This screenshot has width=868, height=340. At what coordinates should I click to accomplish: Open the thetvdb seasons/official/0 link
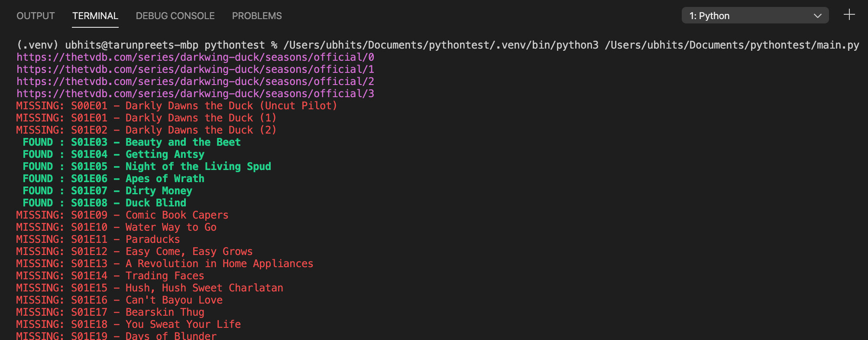click(x=195, y=57)
